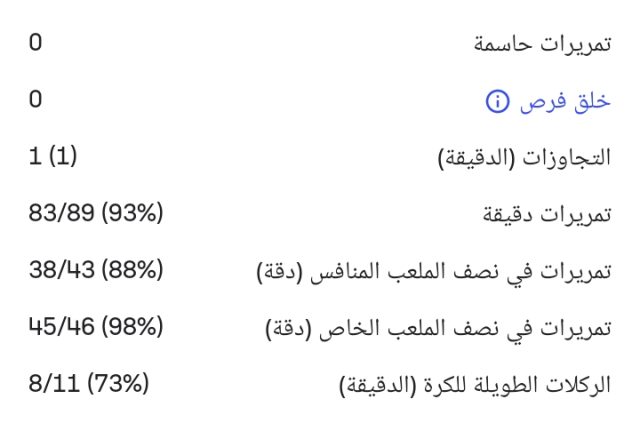Click the 1 (1) dribbles value
The height and width of the screenshot is (423, 640).
[53, 156]
